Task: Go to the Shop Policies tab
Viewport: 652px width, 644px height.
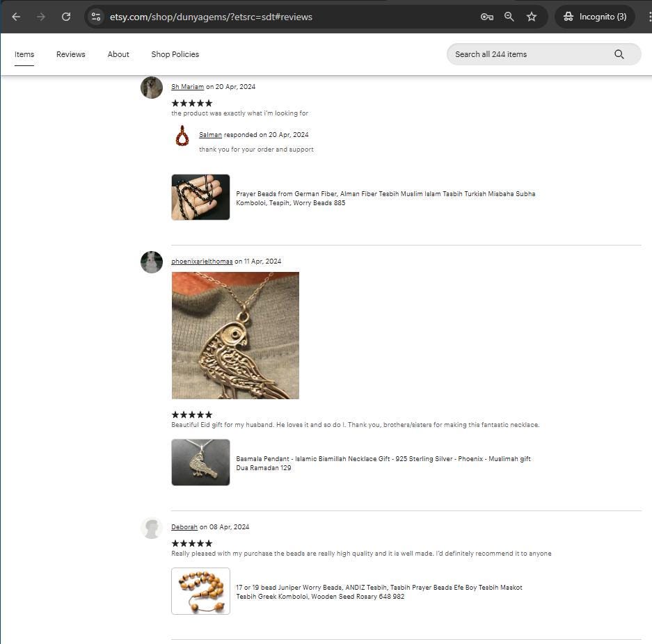Action: click(x=175, y=54)
